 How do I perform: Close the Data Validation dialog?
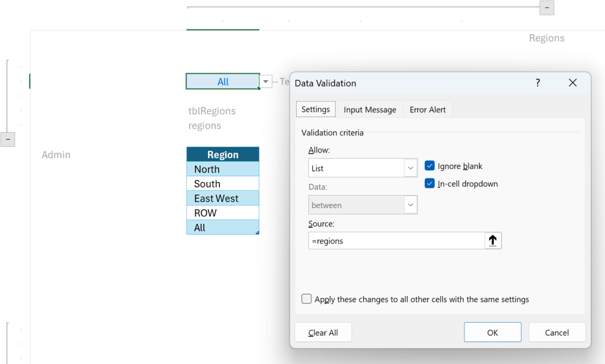pyautogui.click(x=573, y=83)
